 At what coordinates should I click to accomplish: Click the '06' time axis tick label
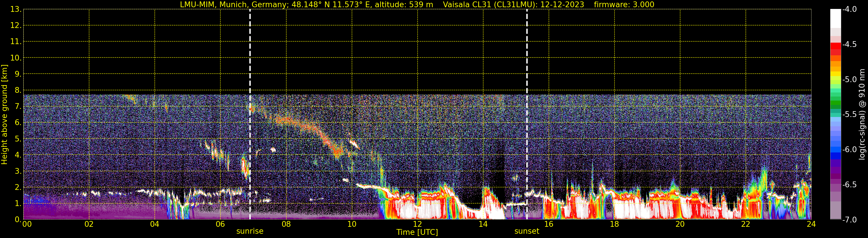point(220,224)
